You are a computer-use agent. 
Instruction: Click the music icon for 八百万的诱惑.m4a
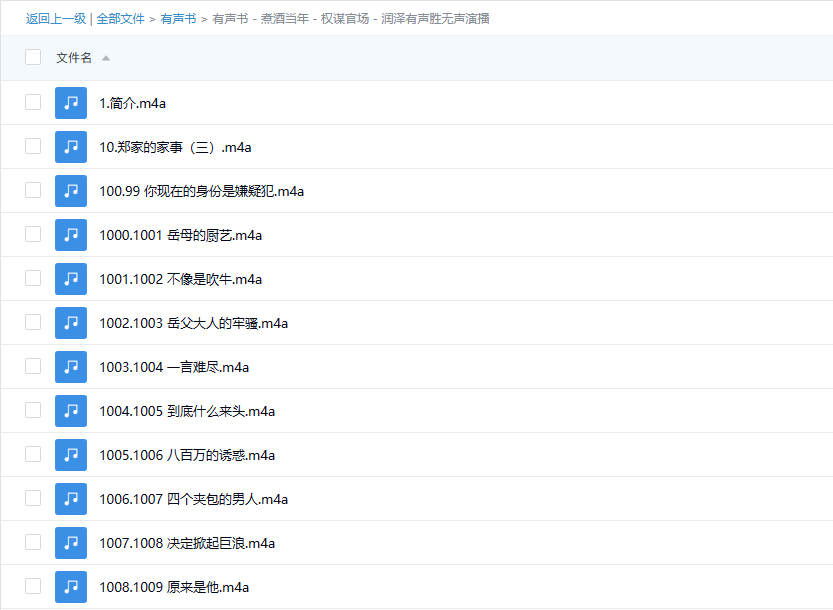click(x=71, y=455)
